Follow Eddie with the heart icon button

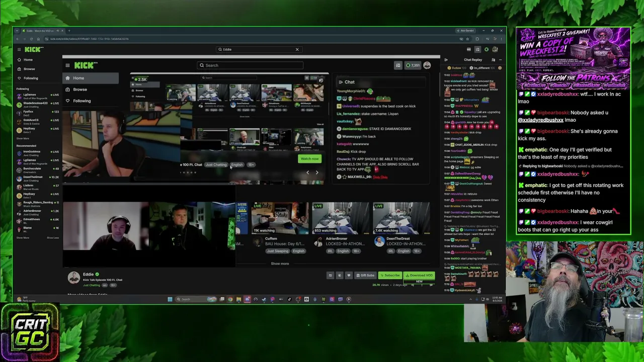(348, 276)
